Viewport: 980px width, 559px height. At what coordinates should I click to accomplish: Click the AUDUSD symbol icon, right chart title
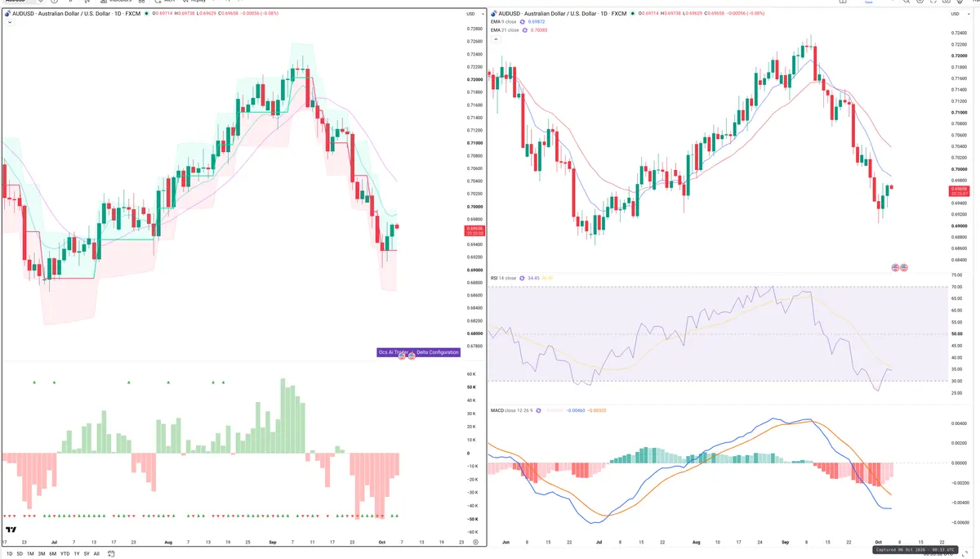(x=495, y=14)
